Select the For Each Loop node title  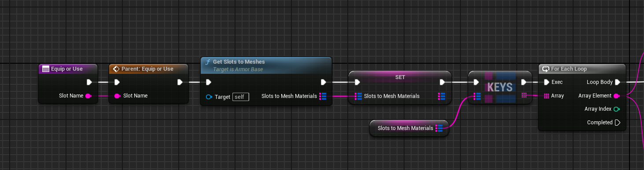pyautogui.click(x=569, y=69)
